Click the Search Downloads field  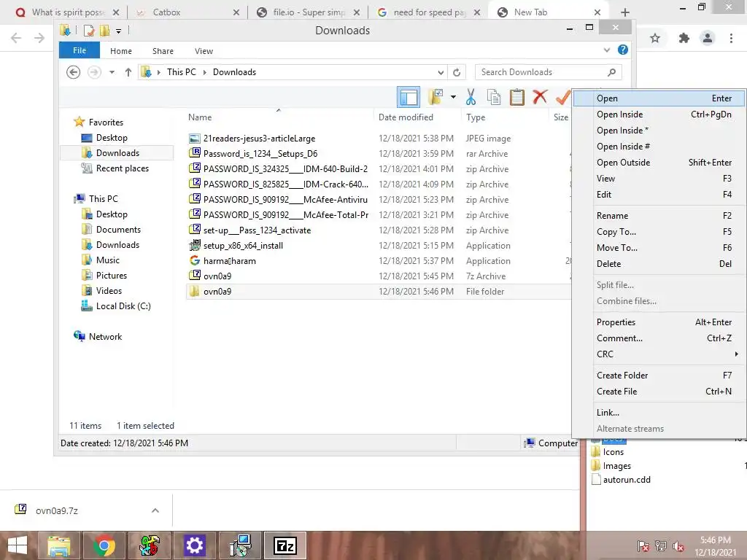point(548,72)
